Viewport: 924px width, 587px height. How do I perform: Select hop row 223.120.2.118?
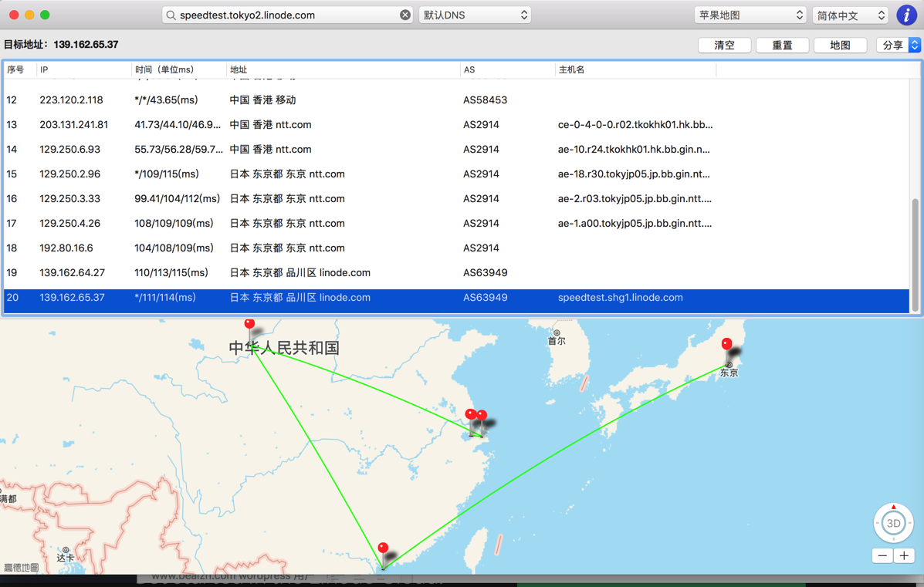click(456, 100)
